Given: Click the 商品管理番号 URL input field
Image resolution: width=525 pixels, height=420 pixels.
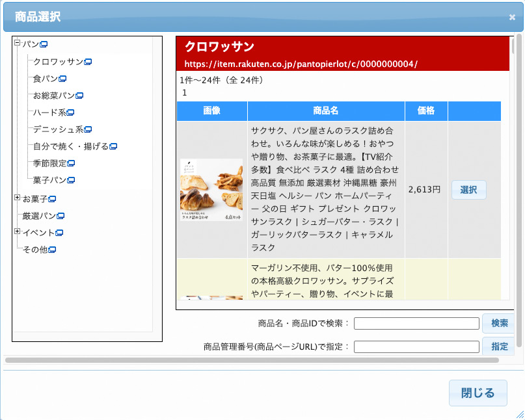Looking at the screenshot, I should click(x=416, y=347).
